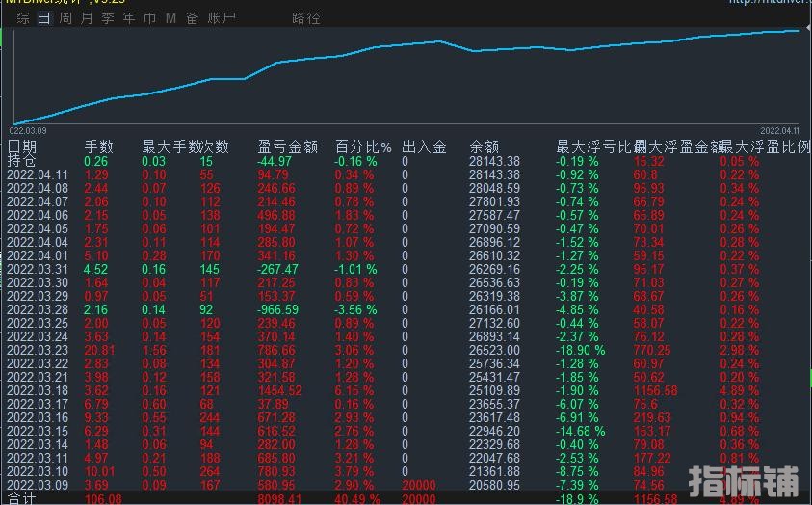
Task: Click the -18.90 % max drawdown value
Action: (581, 350)
